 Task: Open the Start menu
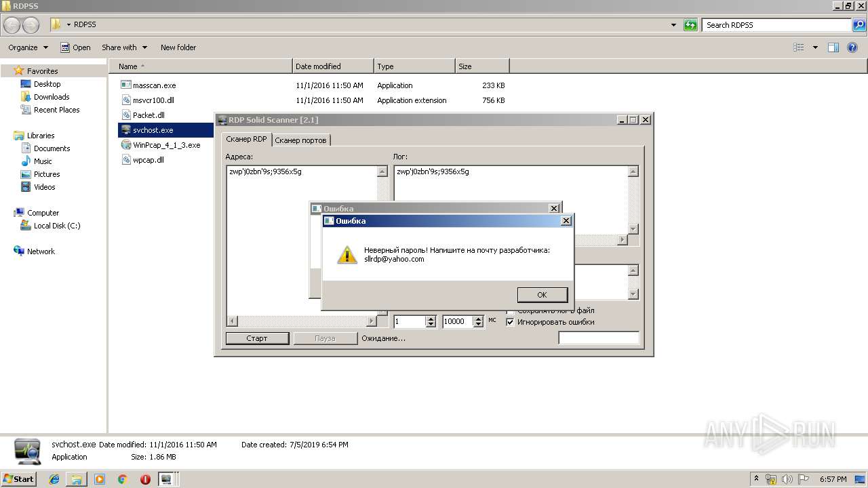coord(18,479)
